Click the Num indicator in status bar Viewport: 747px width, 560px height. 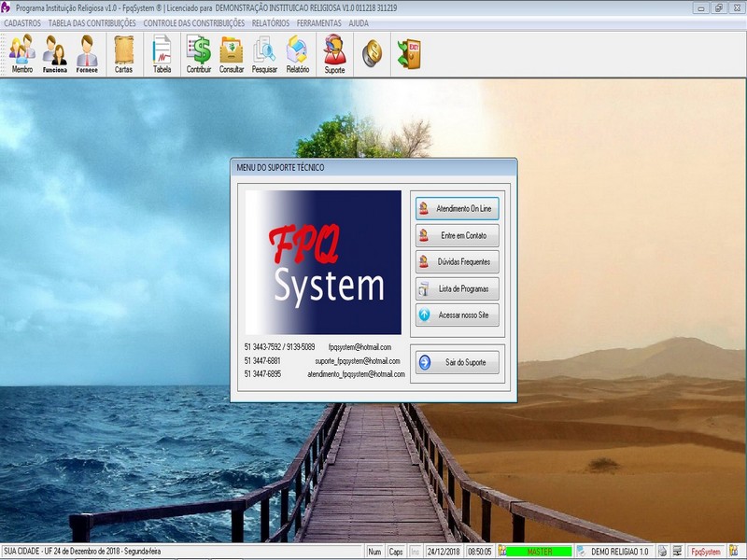[x=374, y=552]
